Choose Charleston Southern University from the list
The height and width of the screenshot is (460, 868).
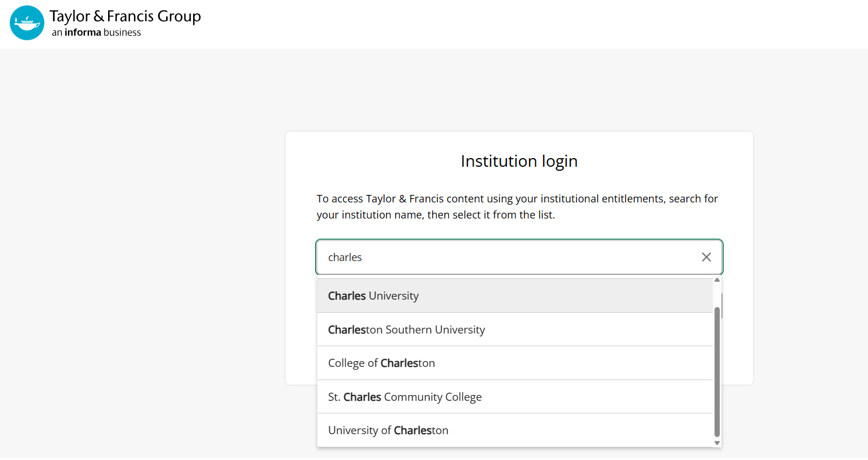point(515,329)
